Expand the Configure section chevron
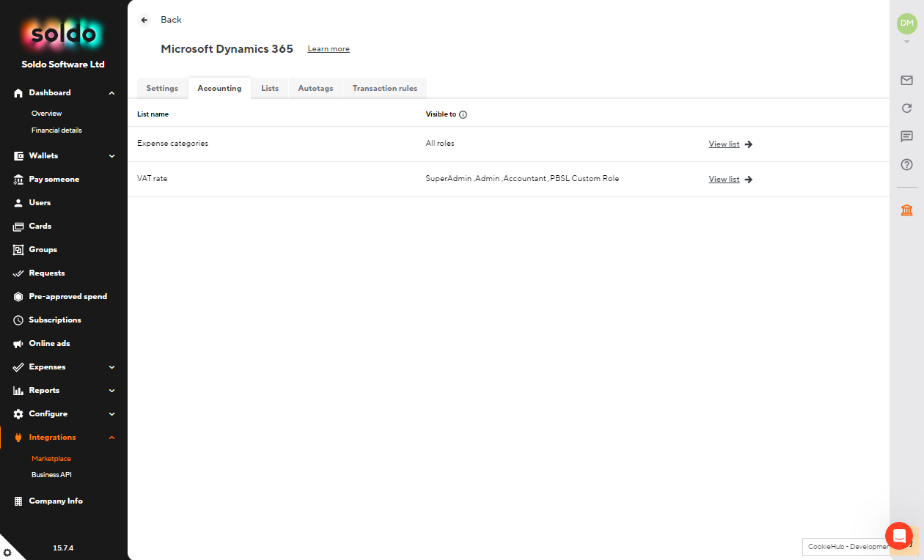Image resolution: width=924 pixels, height=560 pixels. click(111, 414)
